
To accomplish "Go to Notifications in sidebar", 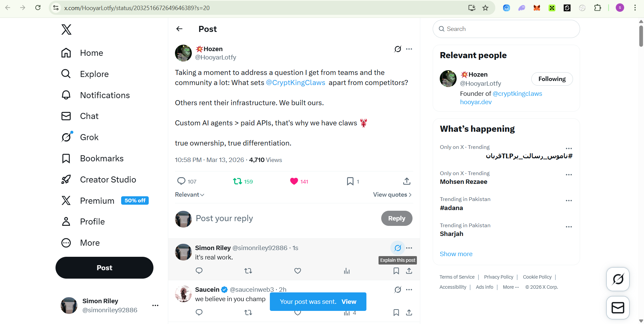I will 96,95.
